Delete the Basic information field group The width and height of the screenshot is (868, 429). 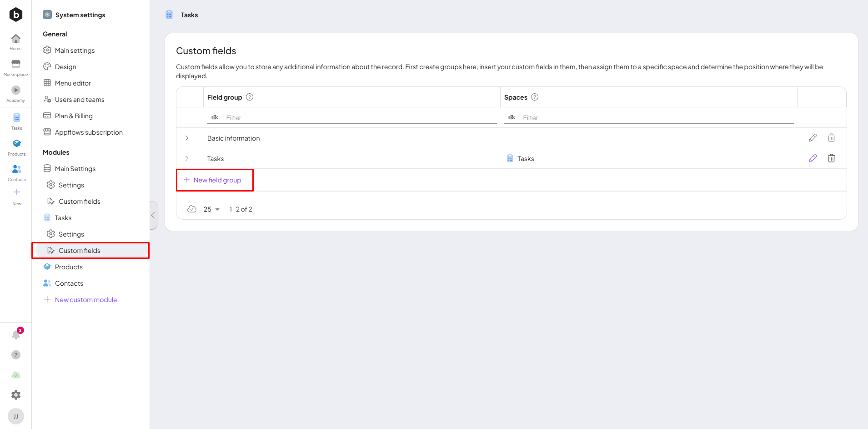point(831,138)
